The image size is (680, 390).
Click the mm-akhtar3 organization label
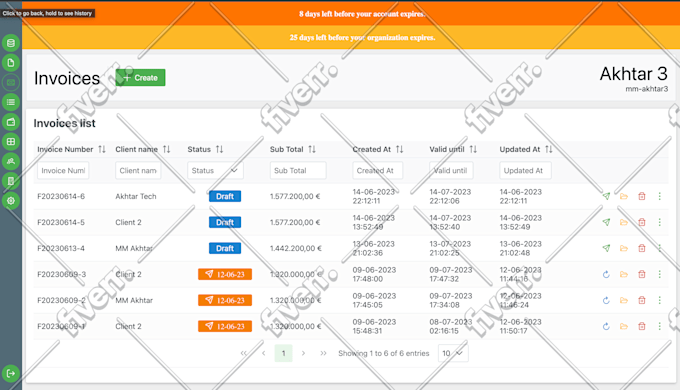647,89
